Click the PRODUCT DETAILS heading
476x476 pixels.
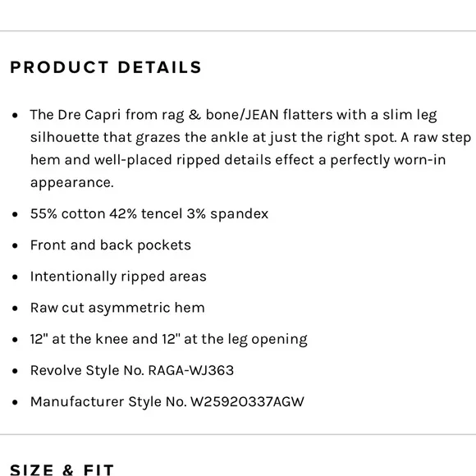[106, 67]
